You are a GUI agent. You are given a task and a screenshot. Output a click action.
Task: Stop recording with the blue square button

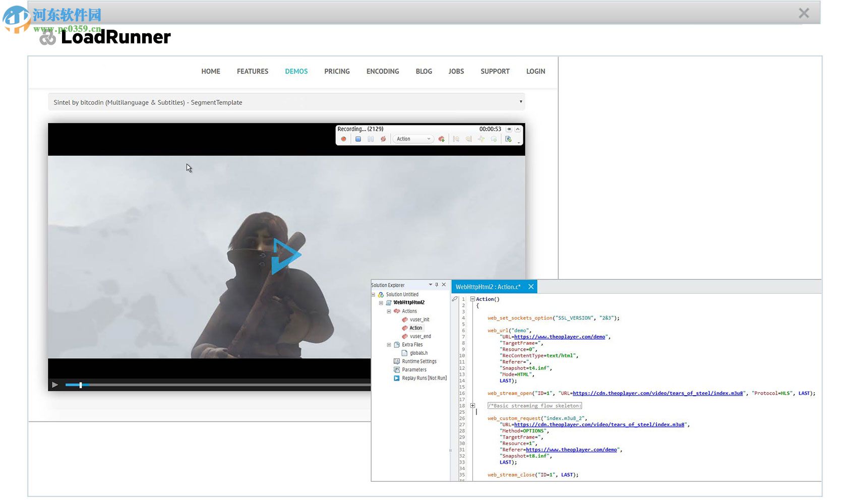358,139
